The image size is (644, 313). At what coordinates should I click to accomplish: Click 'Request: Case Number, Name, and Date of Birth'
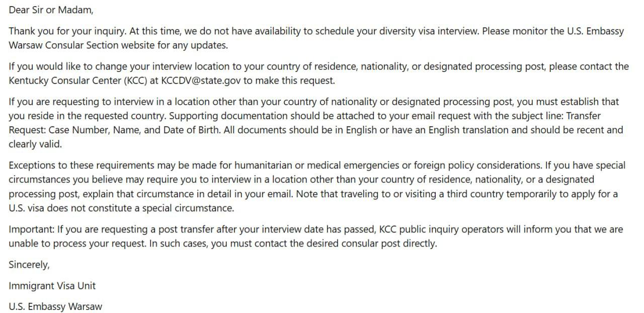(x=114, y=130)
